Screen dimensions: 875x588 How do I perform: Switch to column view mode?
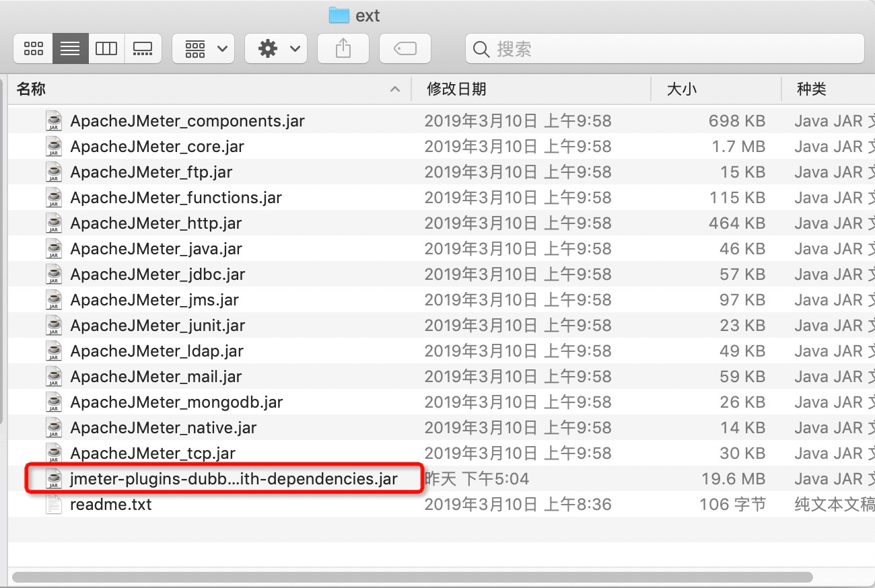(x=106, y=48)
